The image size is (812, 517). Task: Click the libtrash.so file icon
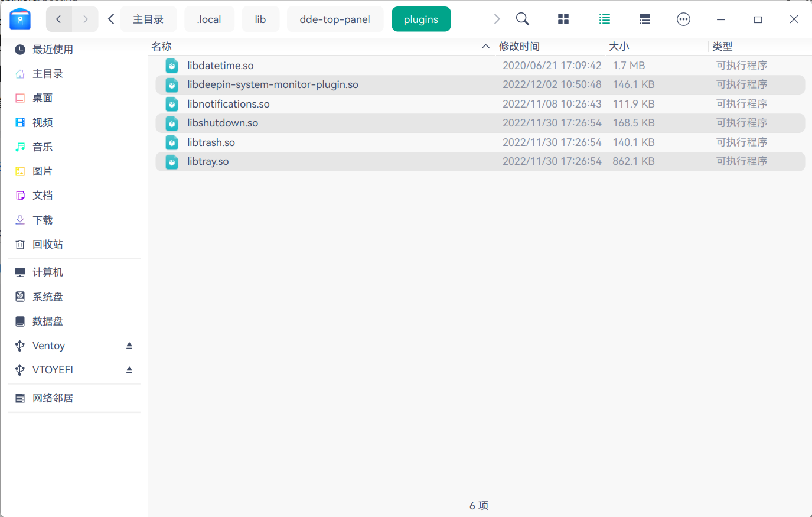[172, 142]
